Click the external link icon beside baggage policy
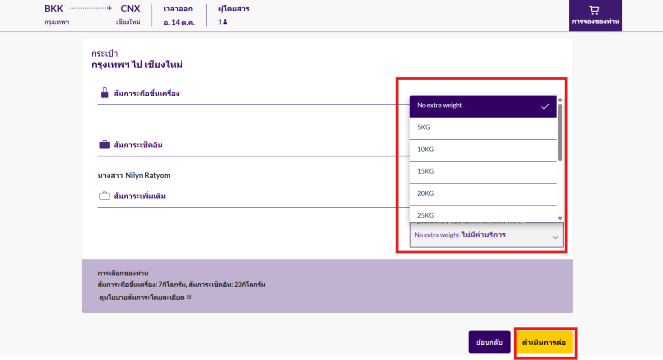Viewport: 663px width, 360px height. (x=189, y=297)
